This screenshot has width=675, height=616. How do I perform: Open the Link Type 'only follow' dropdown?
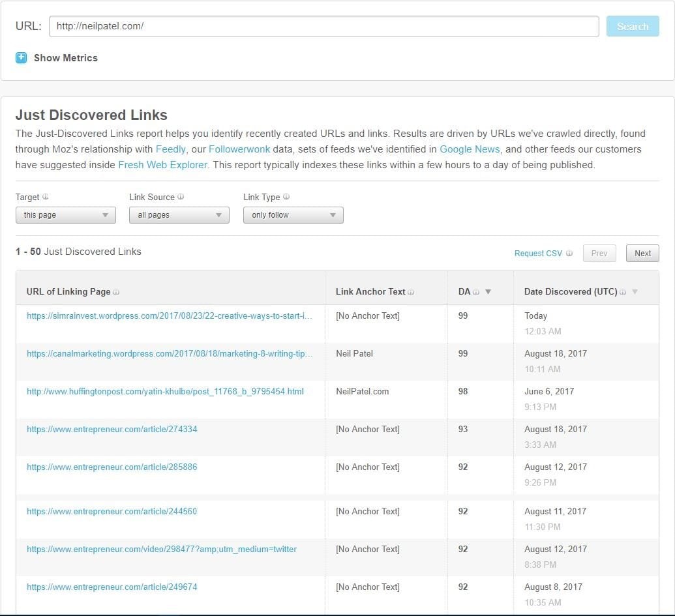(x=293, y=215)
